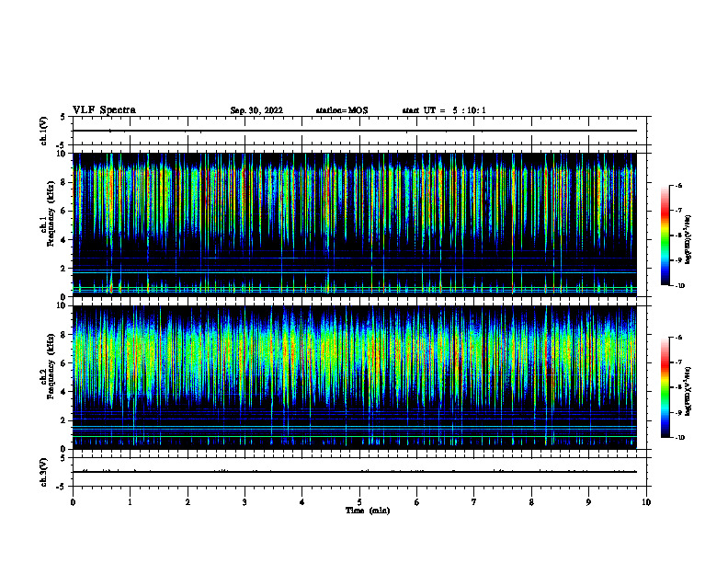The height and width of the screenshot is (563, 728).
Task: Click inside the ch.2 spectrogram panel
Action: pos(355,377)
